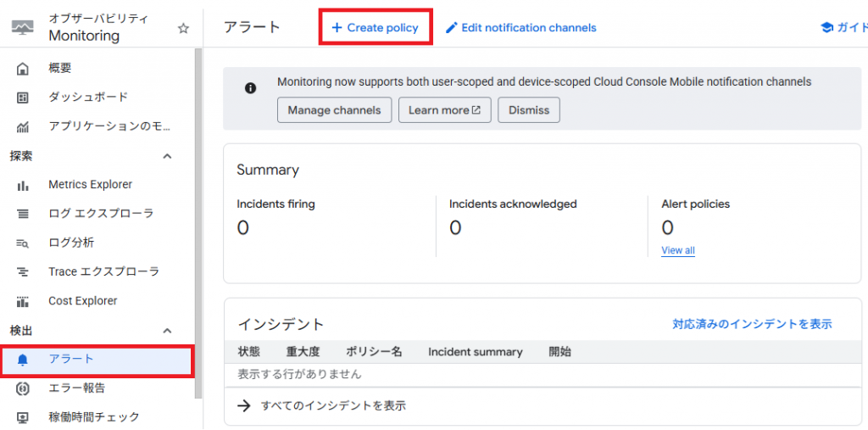Viewport: 868px width, 430px height.
Task: Open エラー報告 error reporting
Action: coord(76,388)
